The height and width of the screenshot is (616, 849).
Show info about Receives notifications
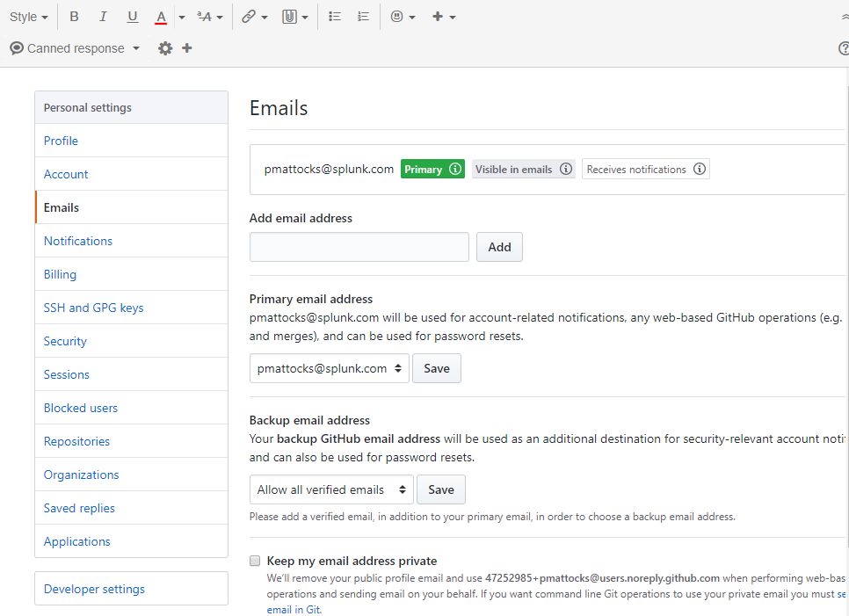(x=700, y=169)
